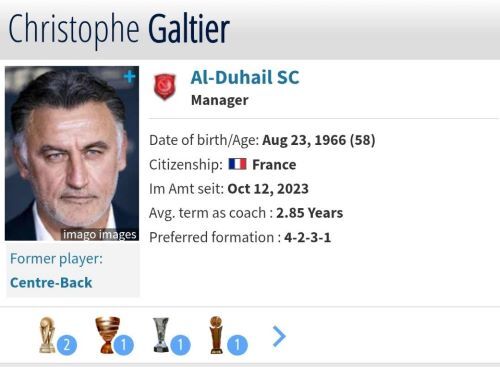500x367 pixels.
Task: Open the Al-Duhail SC club link
Action: [x=245, y=77]
